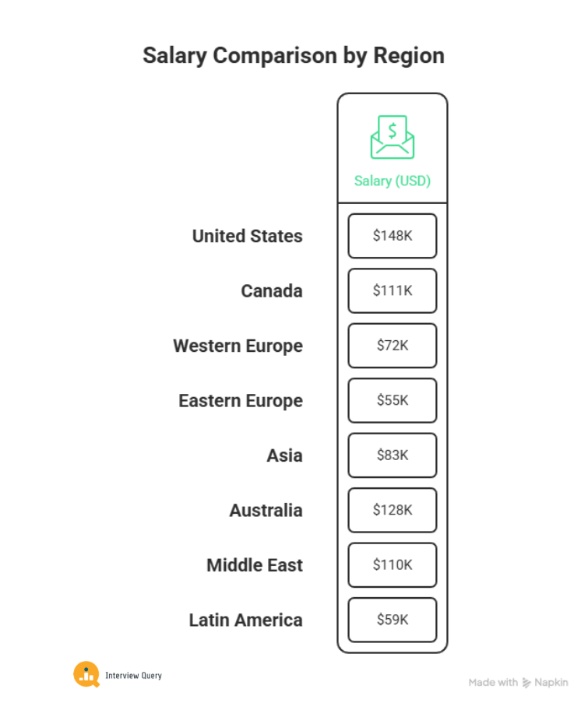This screenshot has height=703, width=588.
Task: Click the Interview Query logo icon
Action: [x=86, y=674]
